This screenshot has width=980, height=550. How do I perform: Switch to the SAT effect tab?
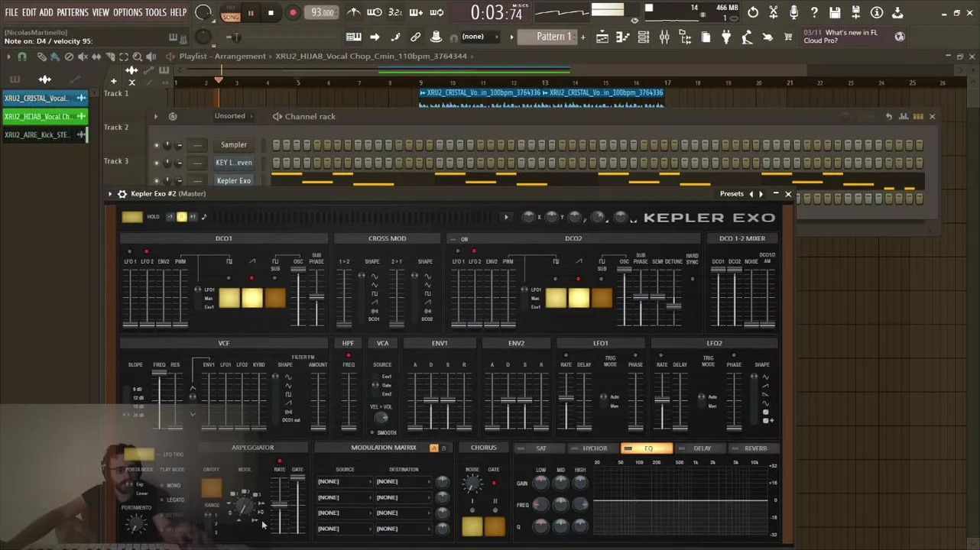[x=540, y=448]
